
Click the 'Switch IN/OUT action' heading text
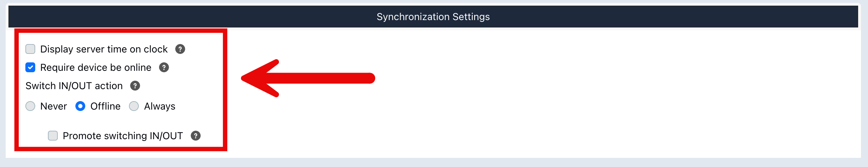pos(74,86)
